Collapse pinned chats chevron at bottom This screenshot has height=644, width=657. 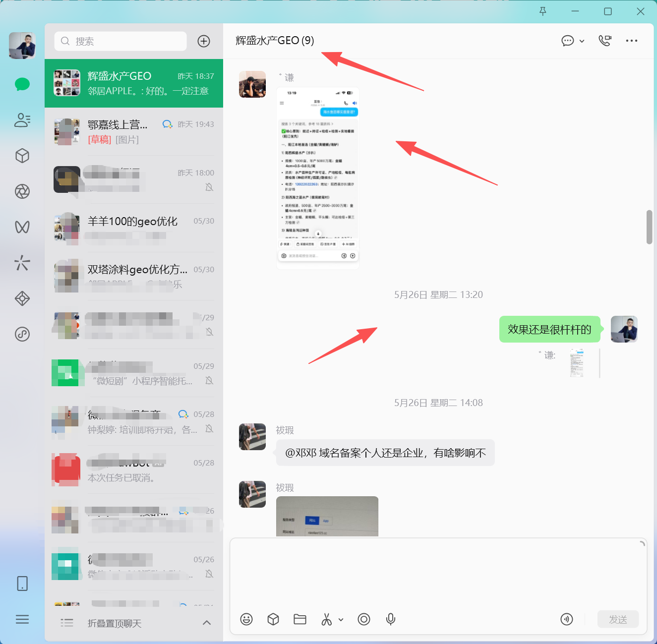[x=207, y=623]
